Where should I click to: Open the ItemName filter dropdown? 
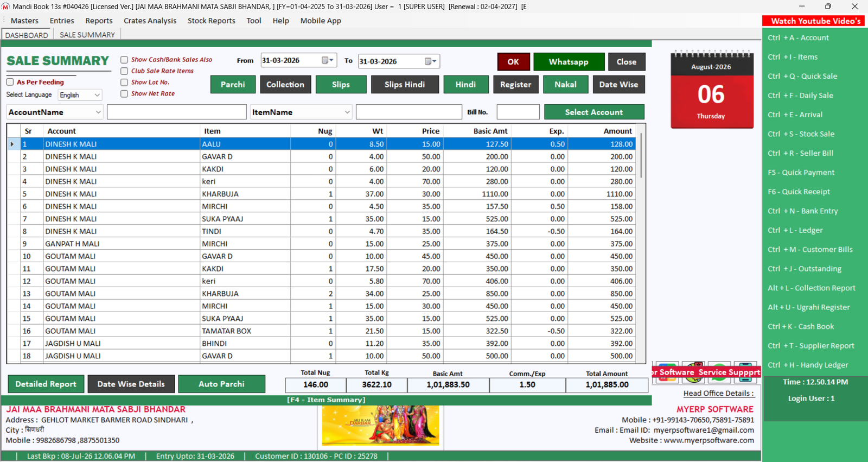pyautogui.click(x=301, y=112)
